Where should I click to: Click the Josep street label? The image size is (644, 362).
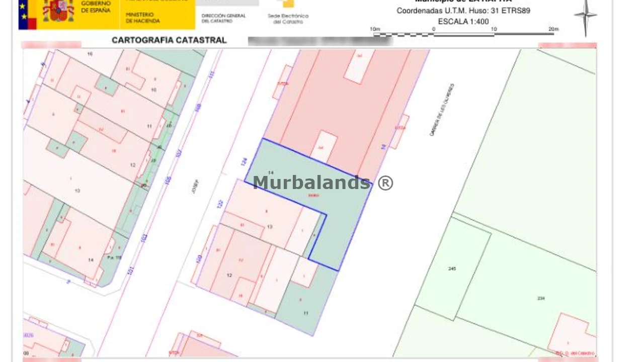(x=196, y=186)
